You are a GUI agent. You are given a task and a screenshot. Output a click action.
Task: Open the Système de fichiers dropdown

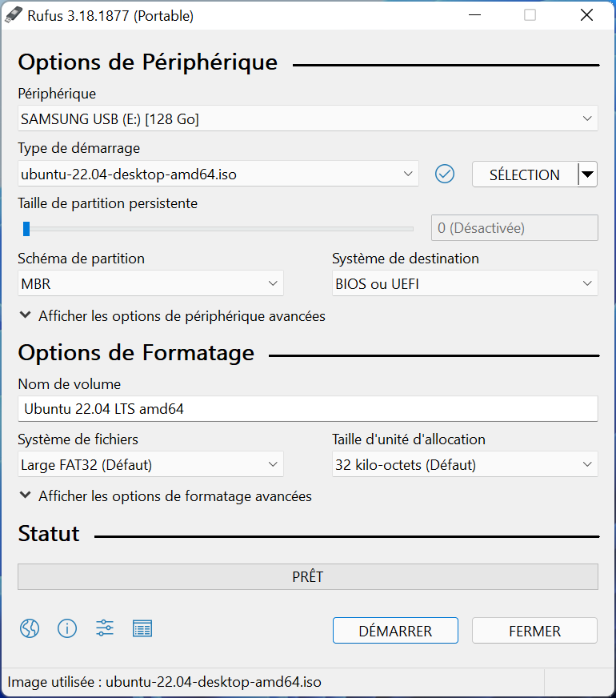tap(150, 464)
